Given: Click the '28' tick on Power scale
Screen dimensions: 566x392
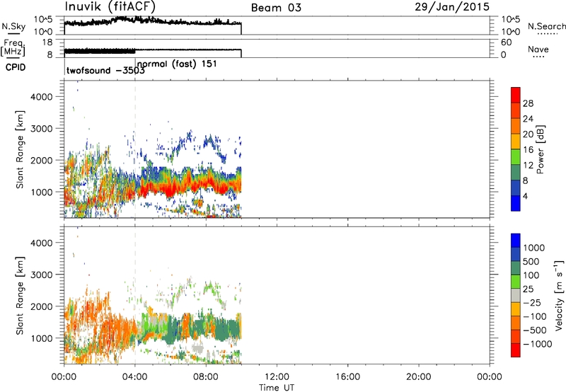Looking at the screenshot, I should click(528, 103).
